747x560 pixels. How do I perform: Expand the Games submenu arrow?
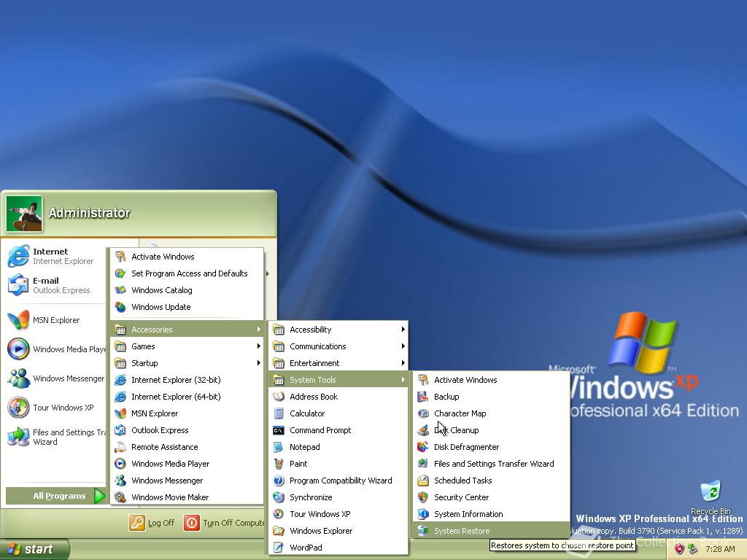(259, 346)
